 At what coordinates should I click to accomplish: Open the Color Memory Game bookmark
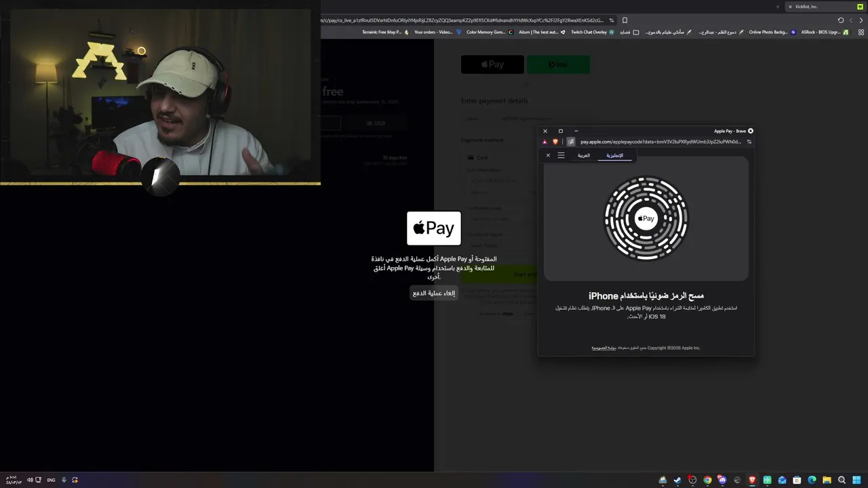tap(490, 32)
